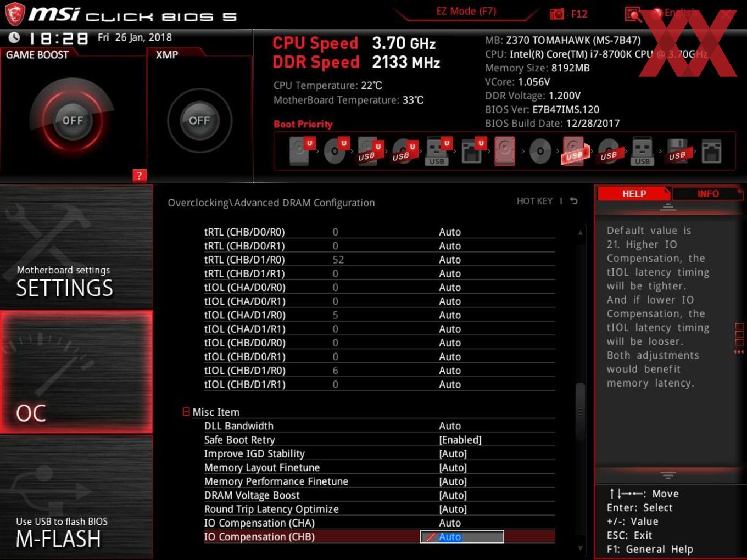The width and height of the screenshot is (747, 560).
Task: Click the red question mark help icon
Action: [x=140, y=176]
